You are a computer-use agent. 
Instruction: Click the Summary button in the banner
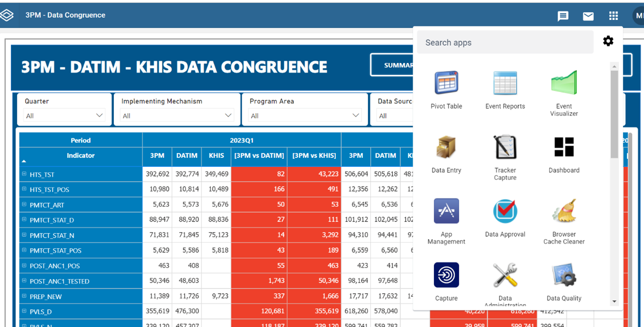pyautogui.click(x=392, y=65)
